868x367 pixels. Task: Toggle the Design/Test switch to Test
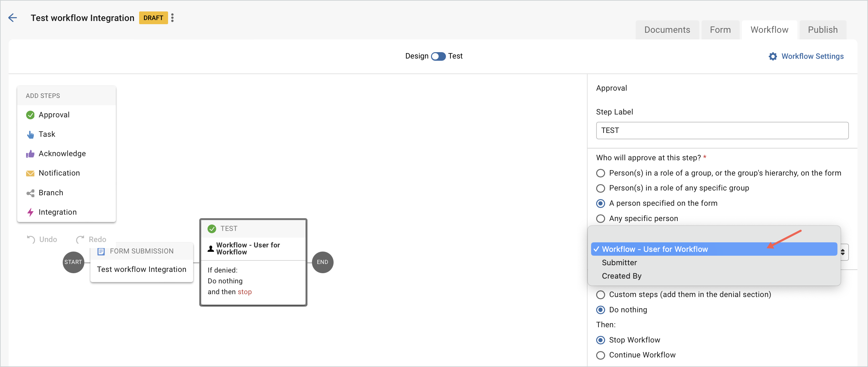[x=438, y=56]
